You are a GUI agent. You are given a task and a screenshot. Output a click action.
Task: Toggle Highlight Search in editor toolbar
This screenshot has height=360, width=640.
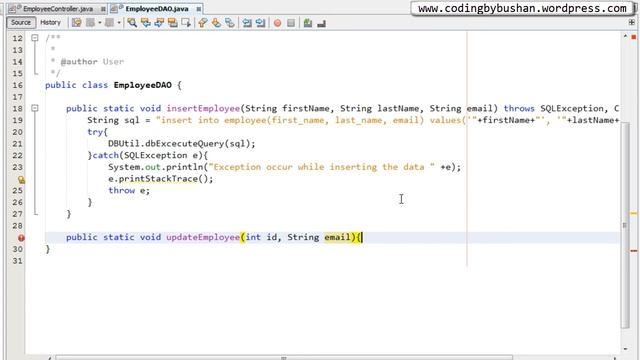(x=172, y=23)
